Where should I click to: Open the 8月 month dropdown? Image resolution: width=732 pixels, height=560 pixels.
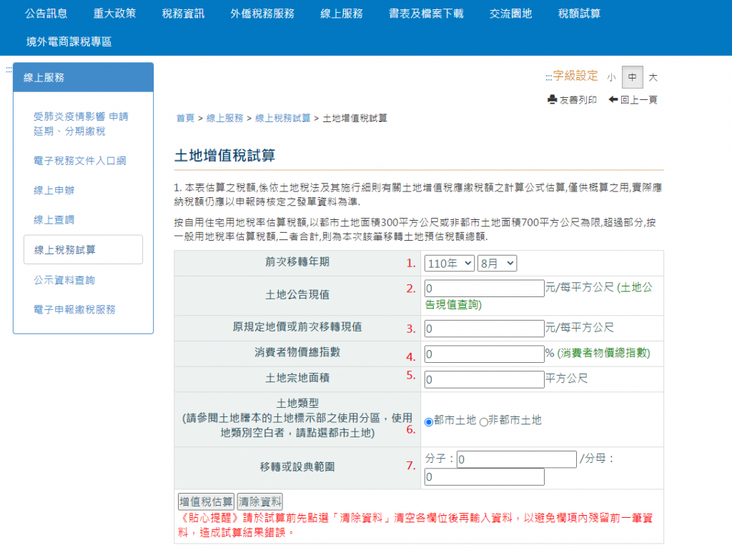point(497,264)
